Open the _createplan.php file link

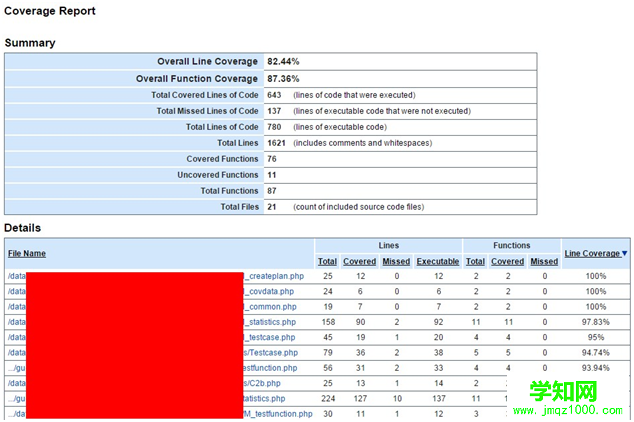[275, 276]
